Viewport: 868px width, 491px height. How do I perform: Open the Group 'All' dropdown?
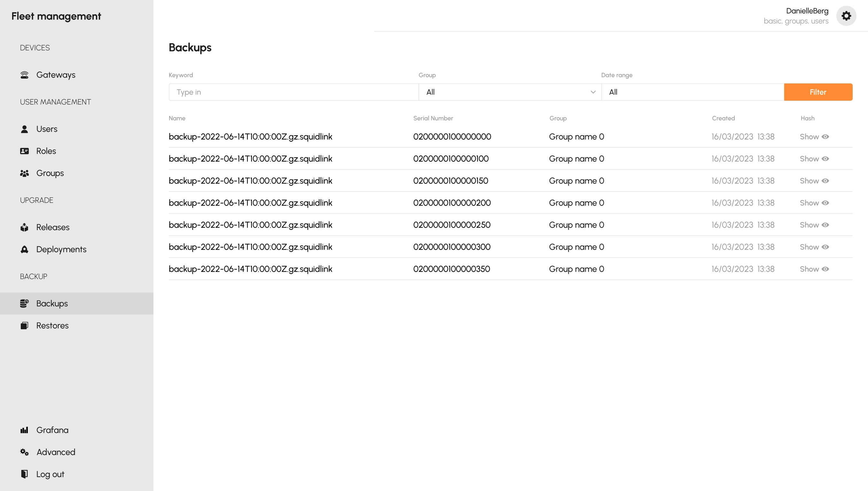tap(510, 92)
